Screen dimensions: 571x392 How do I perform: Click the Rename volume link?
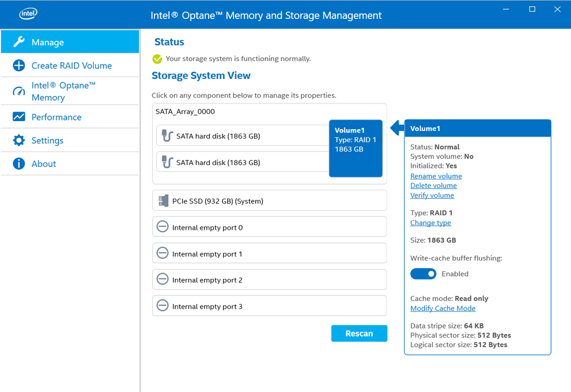tap(436, 176)
